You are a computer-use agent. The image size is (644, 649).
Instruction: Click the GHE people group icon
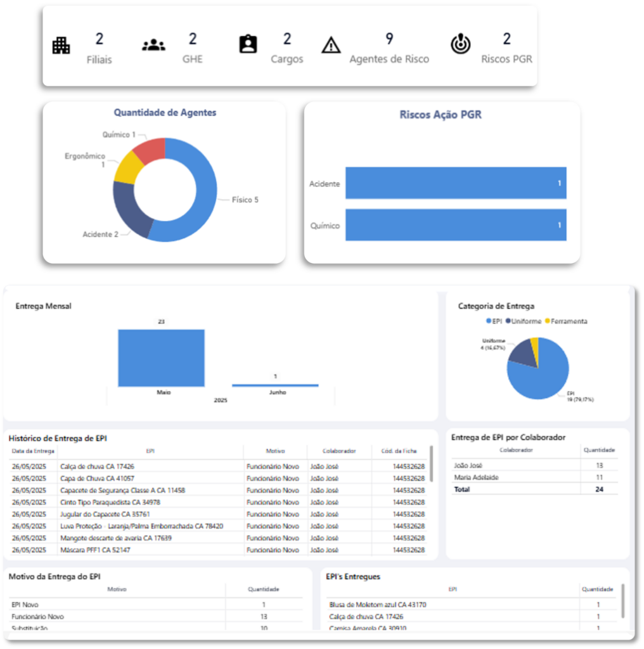pos(153,46)
